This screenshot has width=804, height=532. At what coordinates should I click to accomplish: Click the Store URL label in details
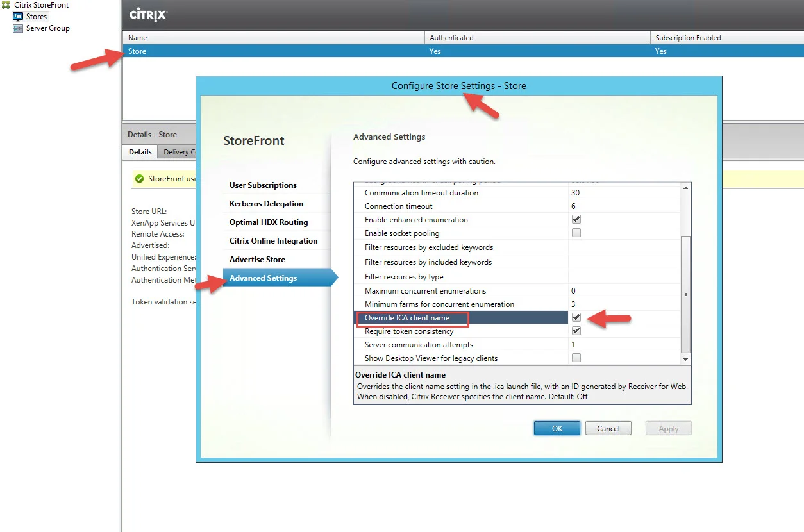pyautogui.click(x=149, y=212)
